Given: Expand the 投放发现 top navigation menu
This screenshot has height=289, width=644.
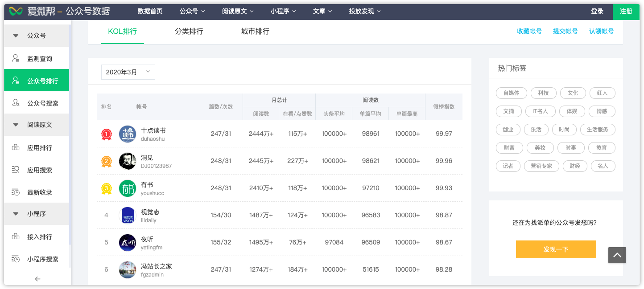Looking at the screenshot, I should (365, 11).
